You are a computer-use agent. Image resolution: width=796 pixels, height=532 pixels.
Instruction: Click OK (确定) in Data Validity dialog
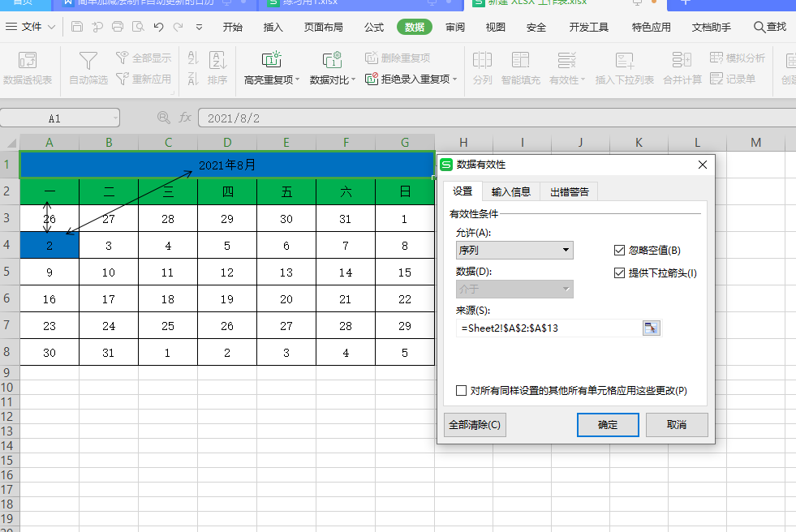(608, 424)
